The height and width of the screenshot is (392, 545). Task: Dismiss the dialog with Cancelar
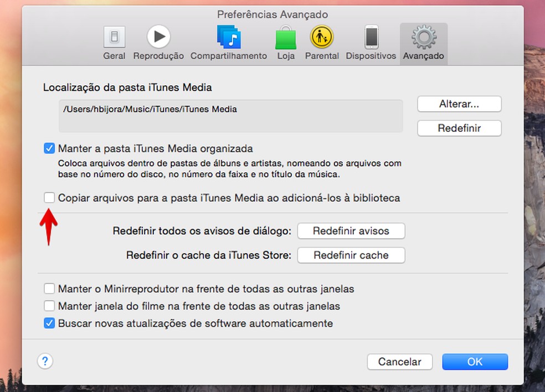pyautogui.click(x=399, y=362)
